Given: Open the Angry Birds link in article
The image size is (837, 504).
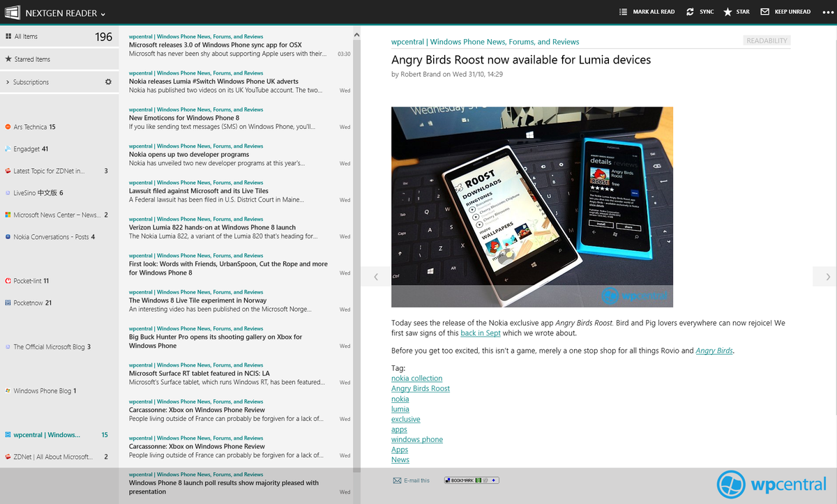Looking at the screenshot, I should tap(714, 351).
